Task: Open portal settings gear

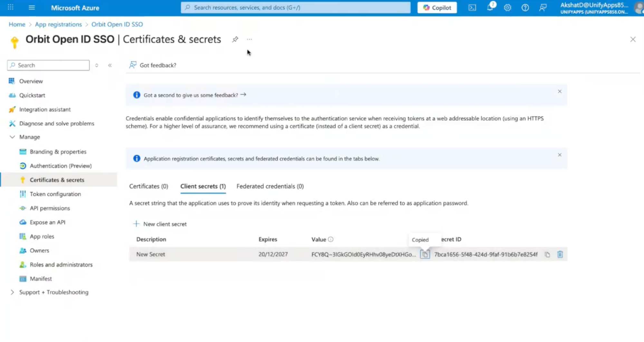Action: tap(507, 8)
